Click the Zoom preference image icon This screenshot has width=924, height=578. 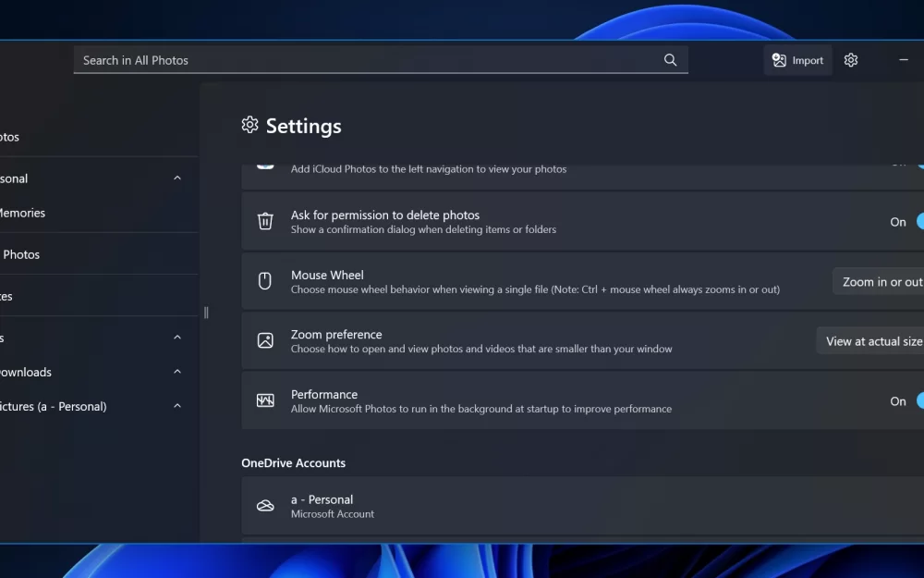[265, 341]
